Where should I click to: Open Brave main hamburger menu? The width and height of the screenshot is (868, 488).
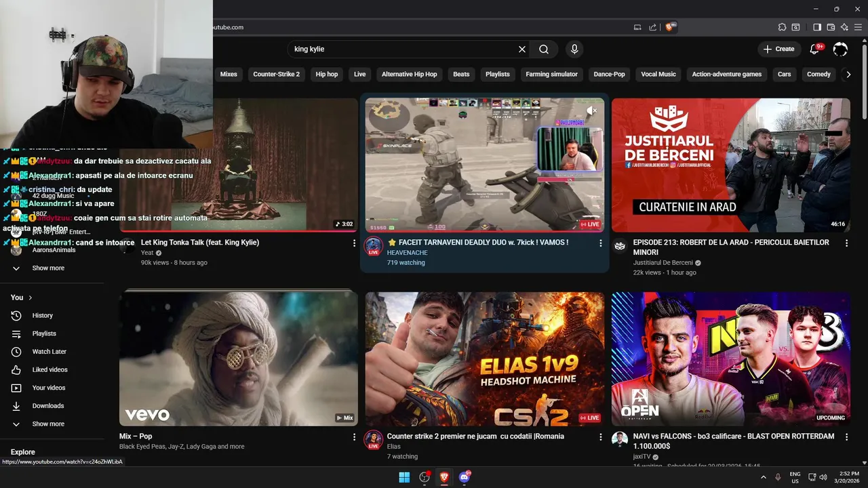coord(858,27)
